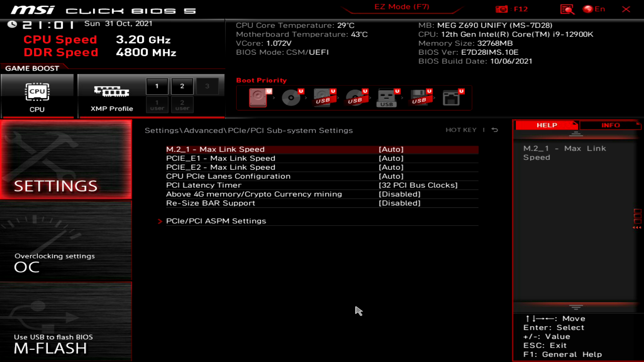Click the screenshot camera icon near F12
The height and width of the screenshot is (362, 644).
pos(502,9)
